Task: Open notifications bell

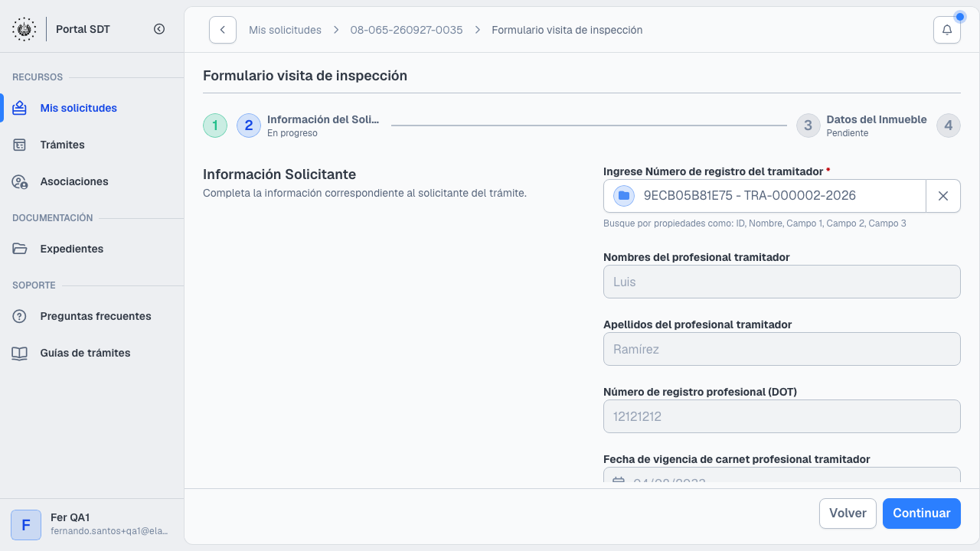Action: point(947,30)
